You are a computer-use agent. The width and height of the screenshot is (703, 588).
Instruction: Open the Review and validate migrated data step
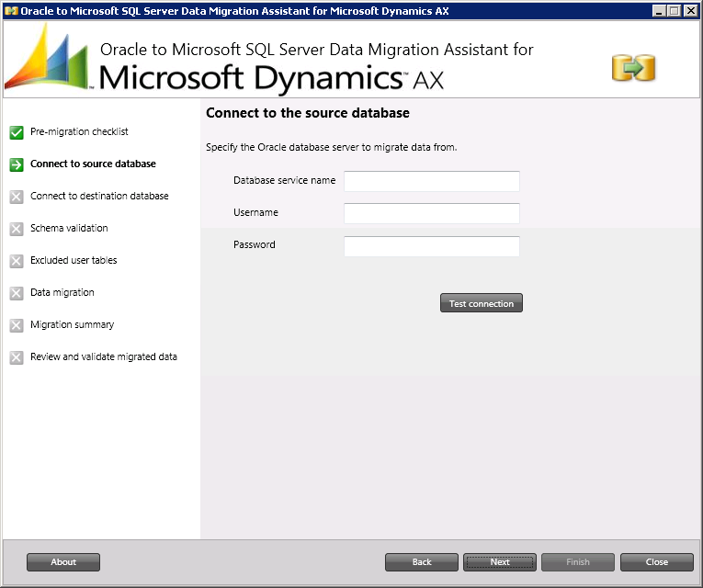103,357
